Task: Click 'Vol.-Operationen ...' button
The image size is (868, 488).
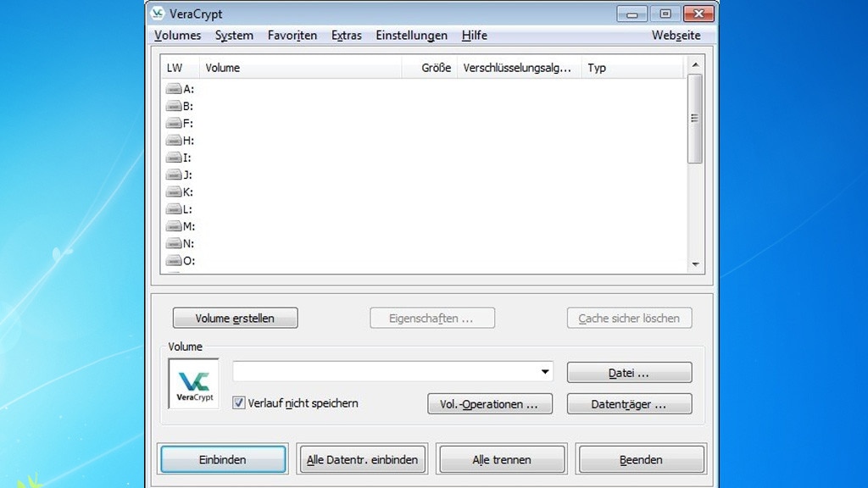Action: tap(490, 404)
